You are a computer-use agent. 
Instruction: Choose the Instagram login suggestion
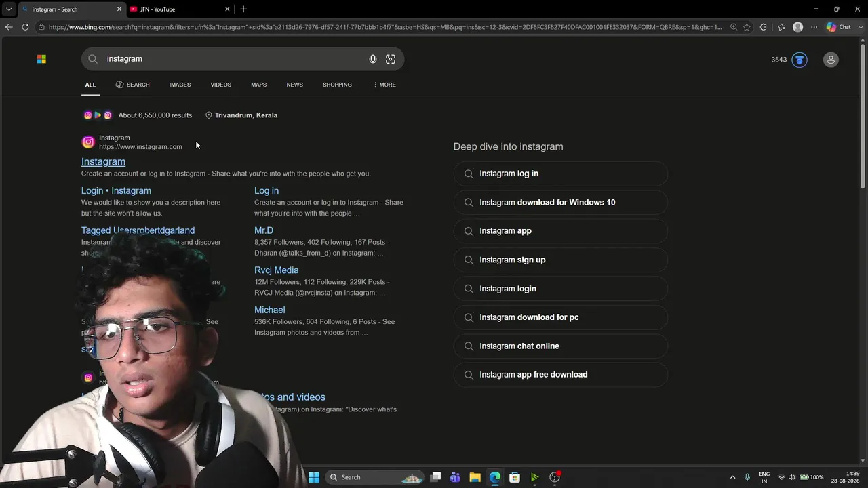point(561,289)
